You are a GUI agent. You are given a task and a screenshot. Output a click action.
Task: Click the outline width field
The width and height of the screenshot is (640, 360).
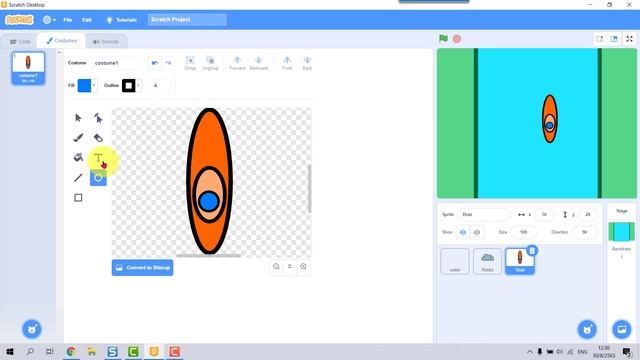tap(158, 85)
